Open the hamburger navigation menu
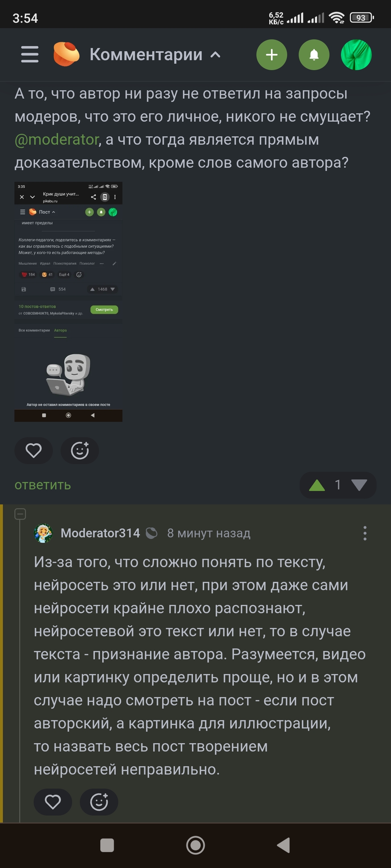 30,55
